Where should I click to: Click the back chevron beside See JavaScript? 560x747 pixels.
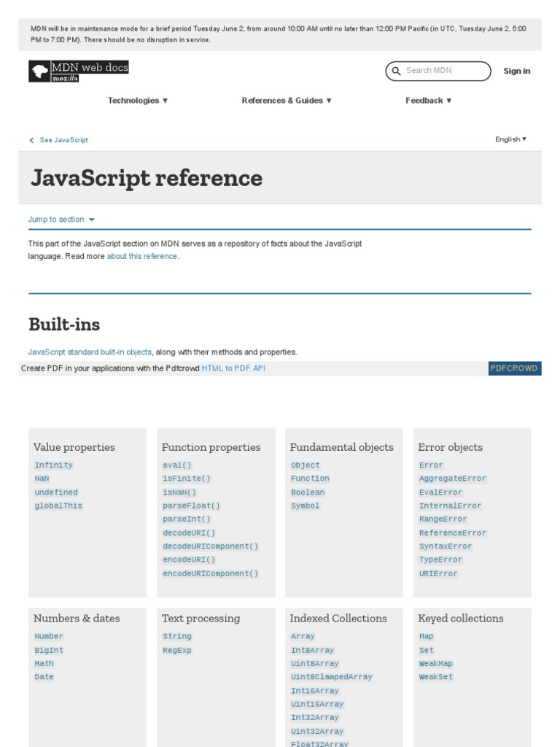[31, 140]
